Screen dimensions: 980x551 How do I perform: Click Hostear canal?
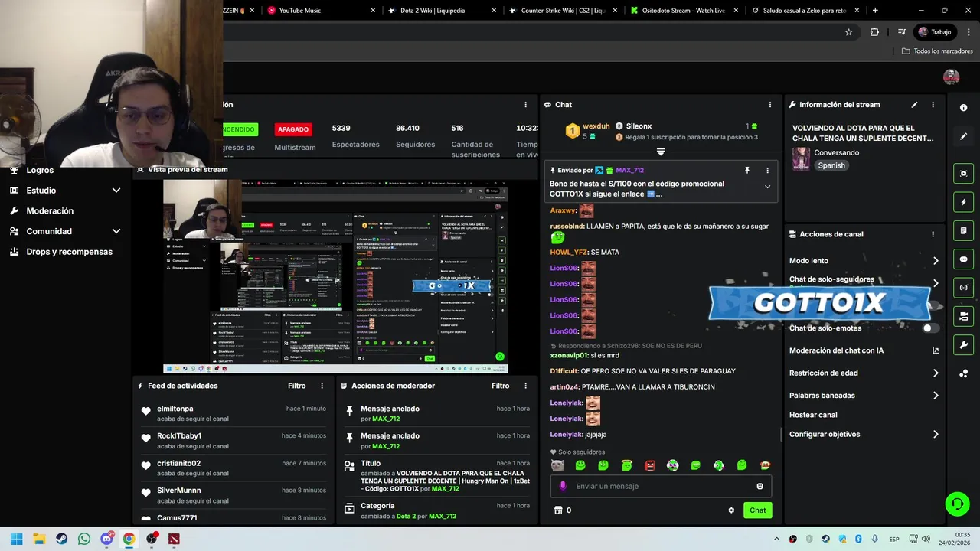(813, 415)
